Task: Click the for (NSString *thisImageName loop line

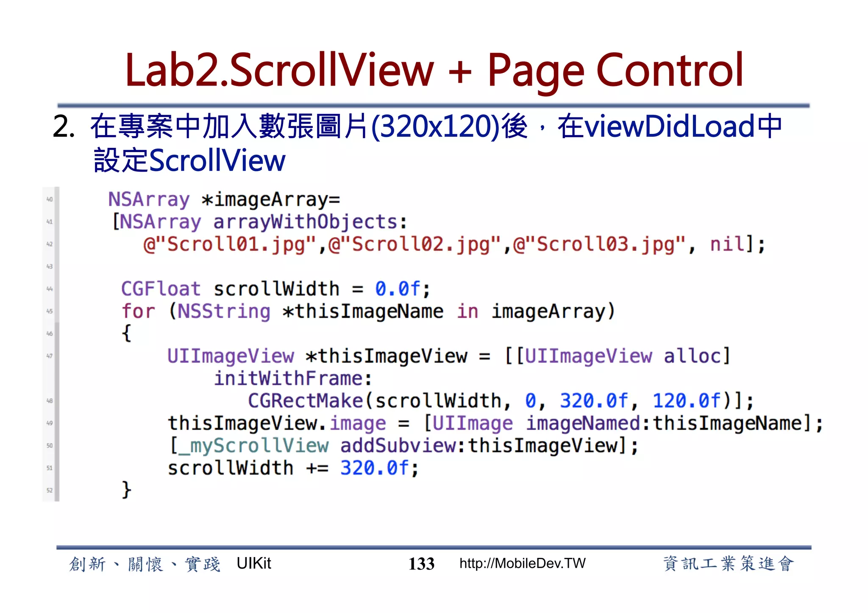Action: [x=368, y=312]
